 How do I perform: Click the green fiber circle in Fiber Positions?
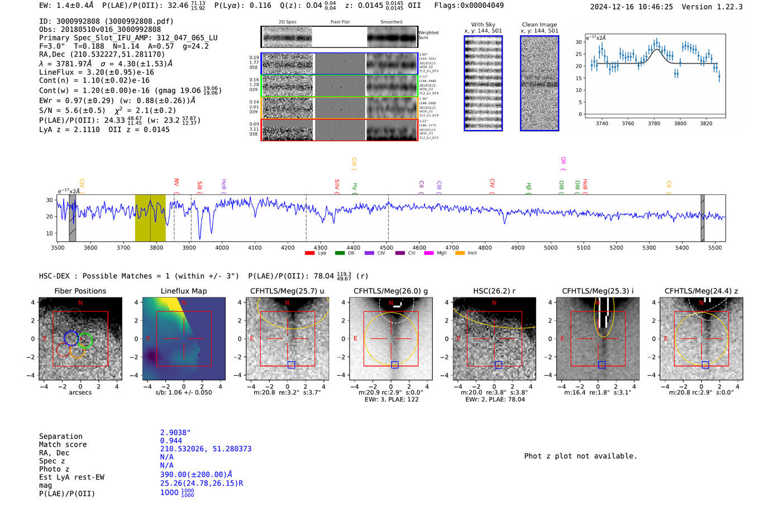coord(85,340)
